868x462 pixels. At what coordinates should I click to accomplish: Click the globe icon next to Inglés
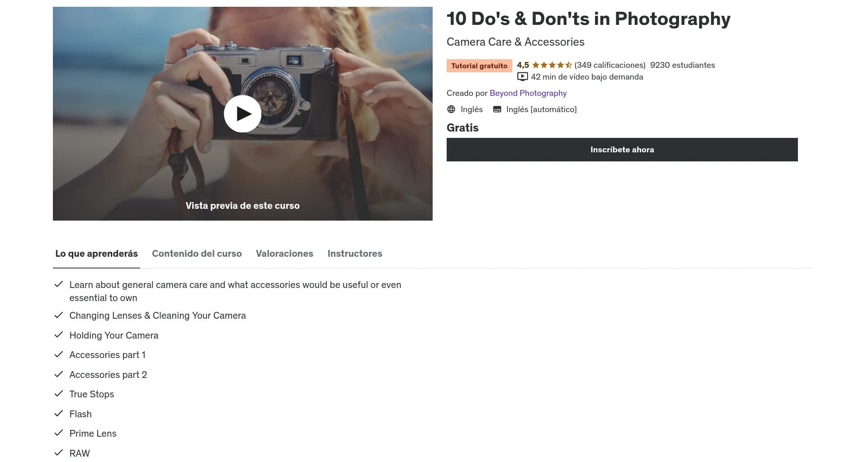pos(451,109)
